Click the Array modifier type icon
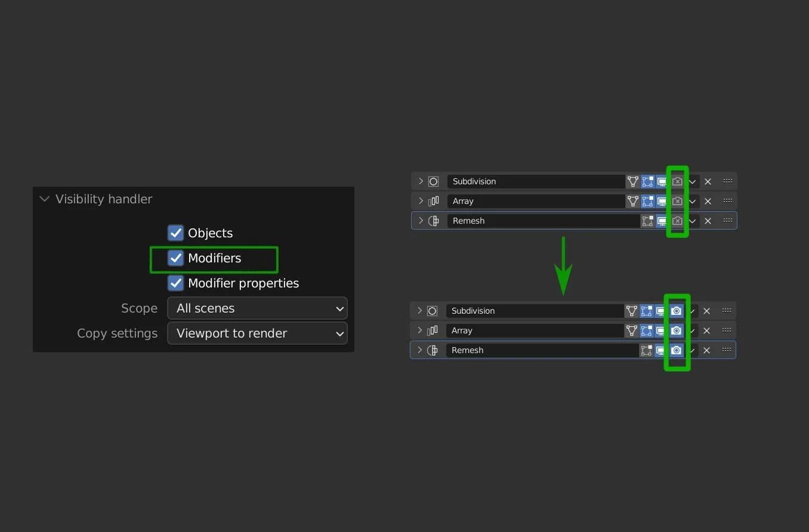This screenshot has height=532, width=809. (x=433, y=201)
